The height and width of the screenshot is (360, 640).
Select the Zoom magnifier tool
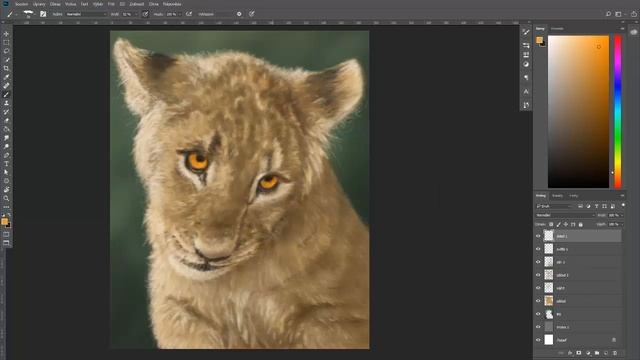click(x=6, y=198)
